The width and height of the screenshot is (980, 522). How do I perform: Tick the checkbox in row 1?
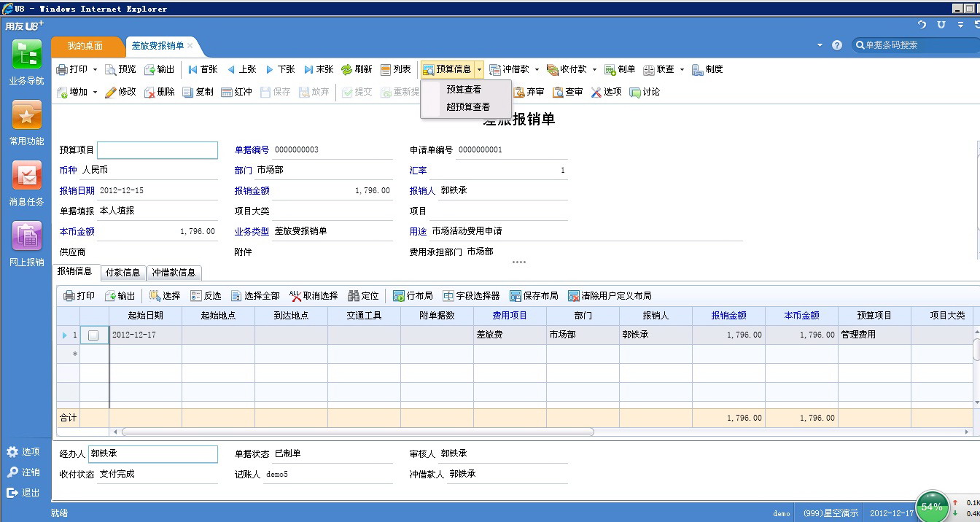pos(93,335)
